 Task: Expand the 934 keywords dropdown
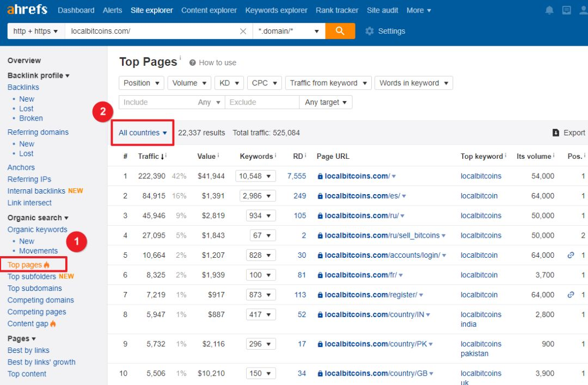tap(261, 216)
